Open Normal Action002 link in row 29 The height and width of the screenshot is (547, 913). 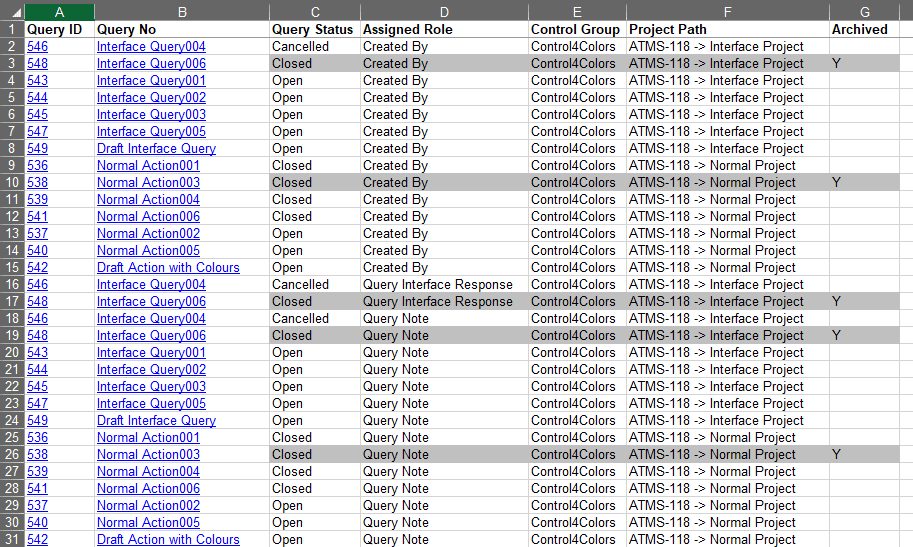(x=148, y=506)
